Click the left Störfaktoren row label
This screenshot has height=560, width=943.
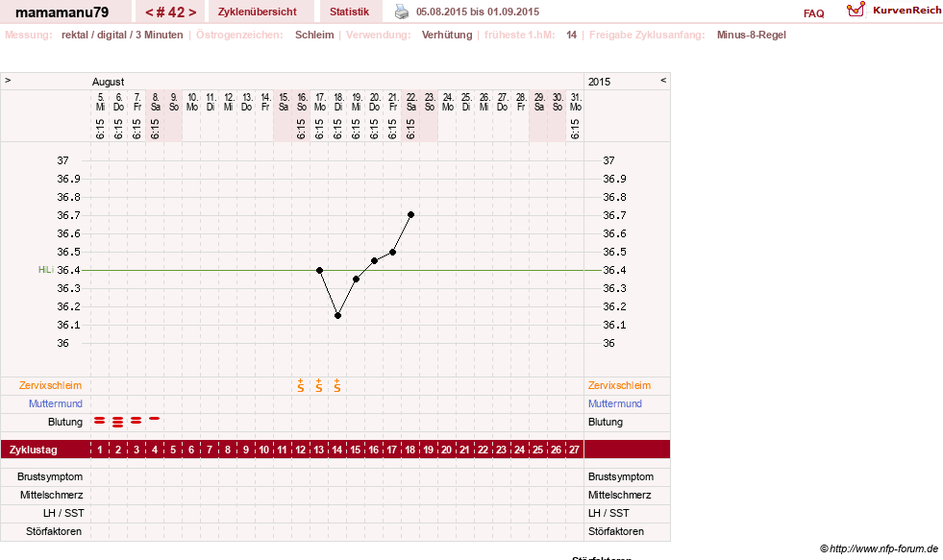tap(54, 531)
